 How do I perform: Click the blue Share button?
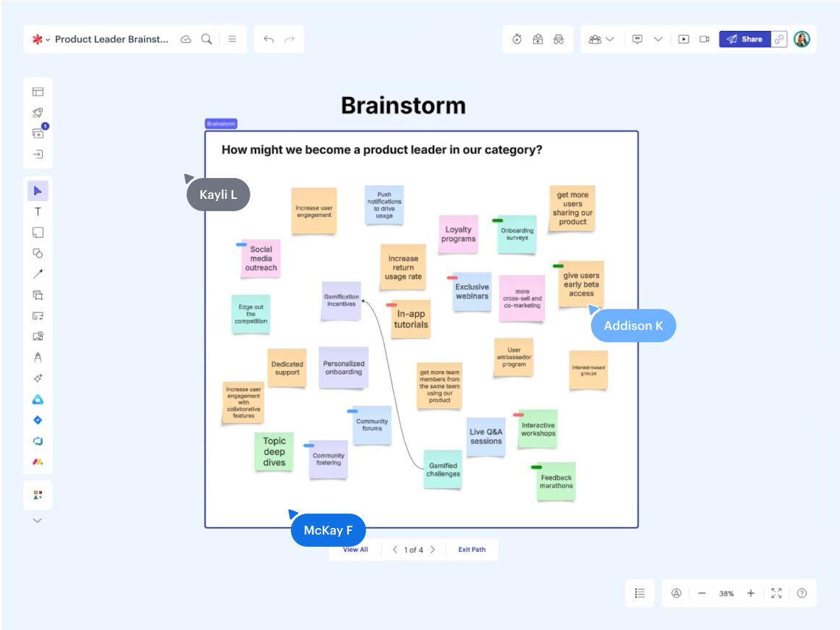pyautogui.click(x=744, y=39)
